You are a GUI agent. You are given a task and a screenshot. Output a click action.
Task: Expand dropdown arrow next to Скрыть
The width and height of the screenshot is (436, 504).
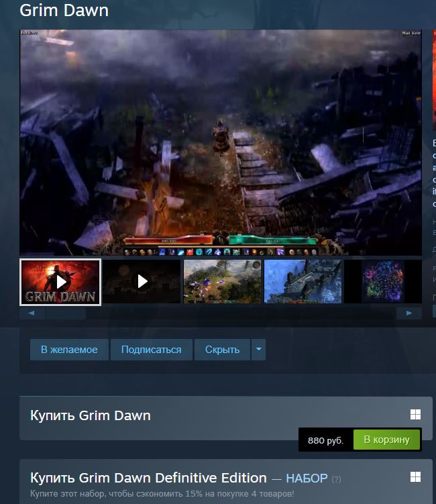(259, 350)
